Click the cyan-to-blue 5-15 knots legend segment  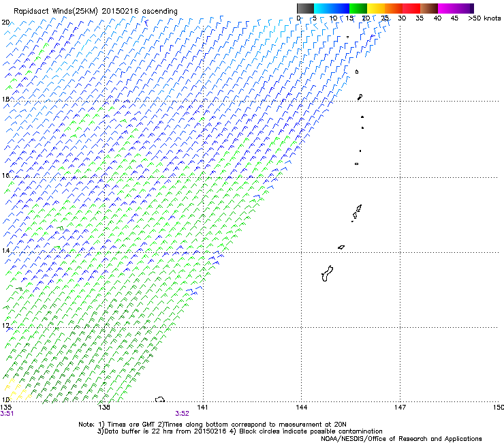(332, 8)
